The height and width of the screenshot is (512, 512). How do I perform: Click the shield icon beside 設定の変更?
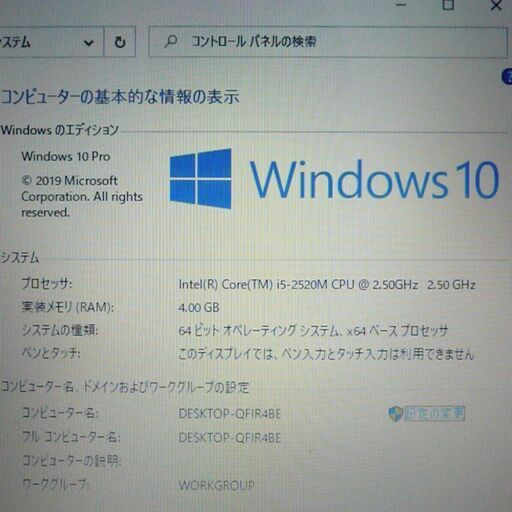(x=395, y=414)
